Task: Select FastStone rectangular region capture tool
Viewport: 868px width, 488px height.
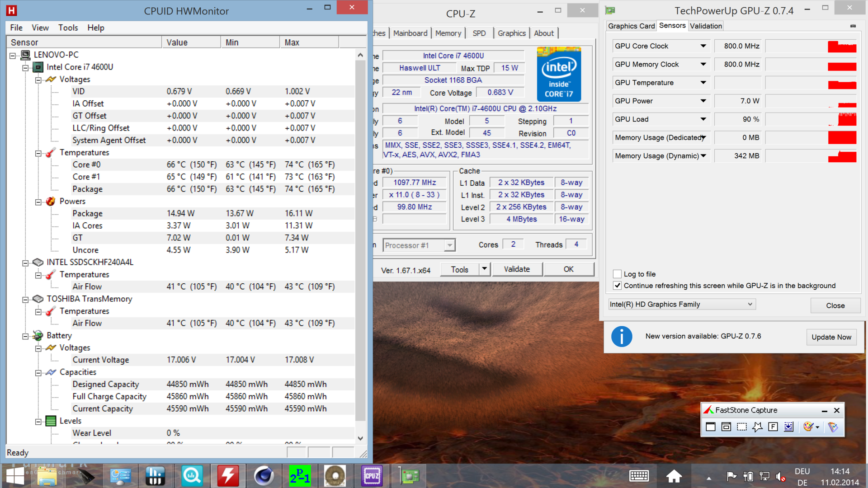Action: point(742,427)
